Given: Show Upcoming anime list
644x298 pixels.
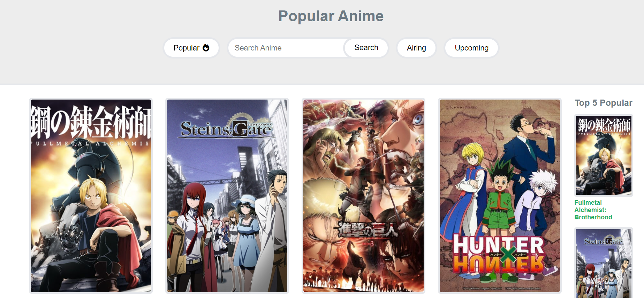Looking at the screenshot, I should [471, 48].
